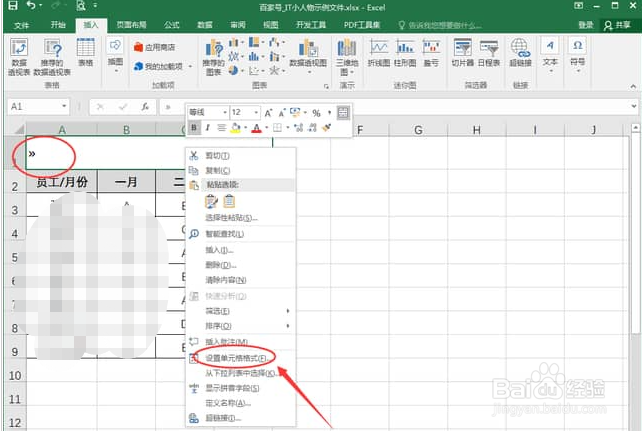Click the Sign in (登录) link
The image size is (642, 431).
[585, 25]
